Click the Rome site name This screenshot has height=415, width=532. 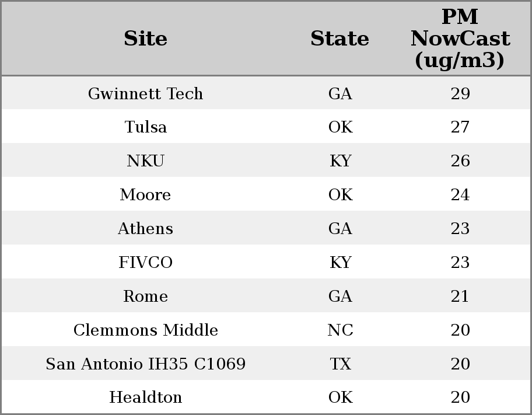146,296
